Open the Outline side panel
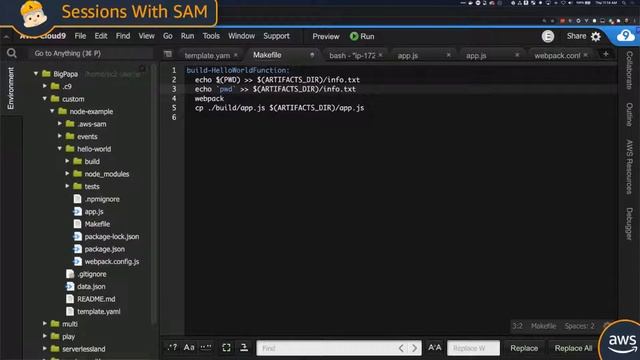The image size is (640, 360). (629, 114)
